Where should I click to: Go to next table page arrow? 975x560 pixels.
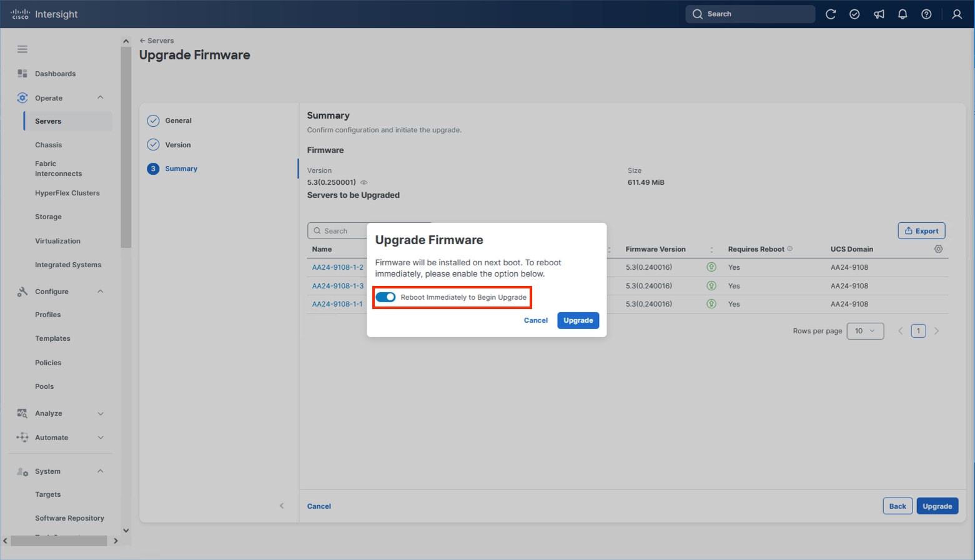click(936, 331)
